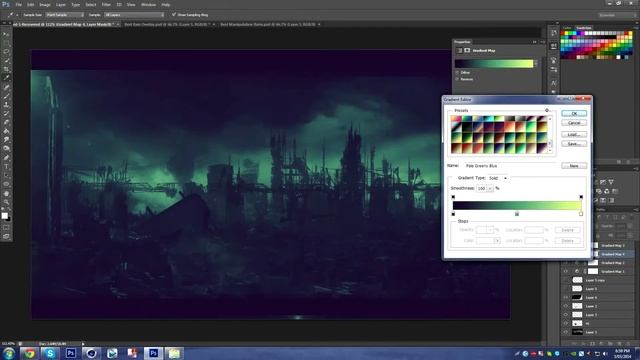Select the Gradient tool in the toolbox
This screenshot has height=360, width=640.
click(x=6, y=131)
